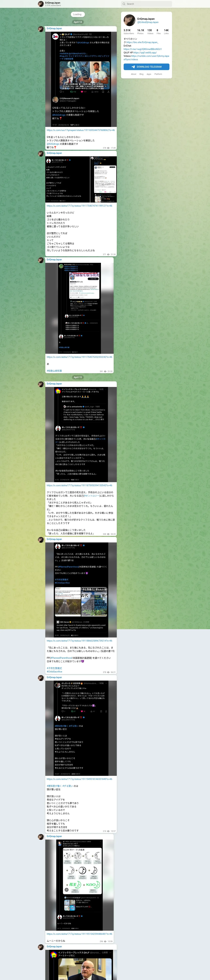Open the status link ending 6739121
Image resolution: width=210 pixels, height=980 pixels.
(79, 641)
